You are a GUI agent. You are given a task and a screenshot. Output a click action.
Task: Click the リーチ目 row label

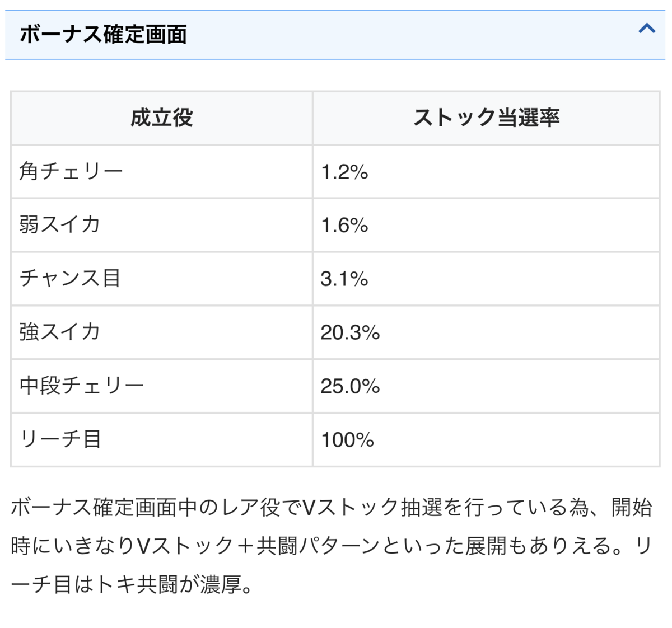60,439
